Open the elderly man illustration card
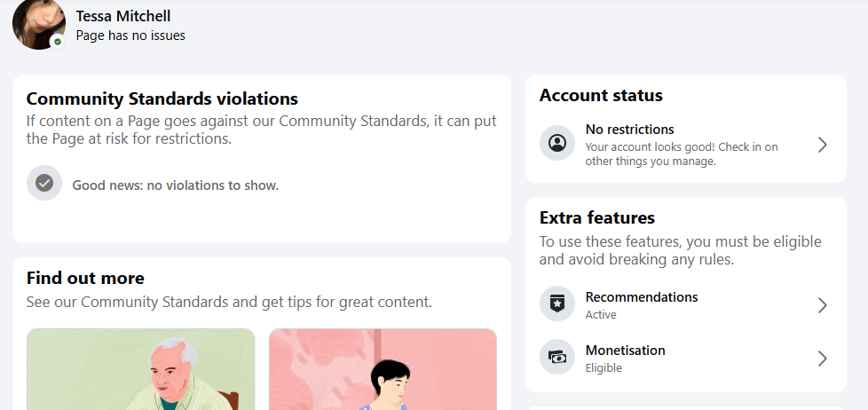The image size is (868, 410). pos(140,369)
